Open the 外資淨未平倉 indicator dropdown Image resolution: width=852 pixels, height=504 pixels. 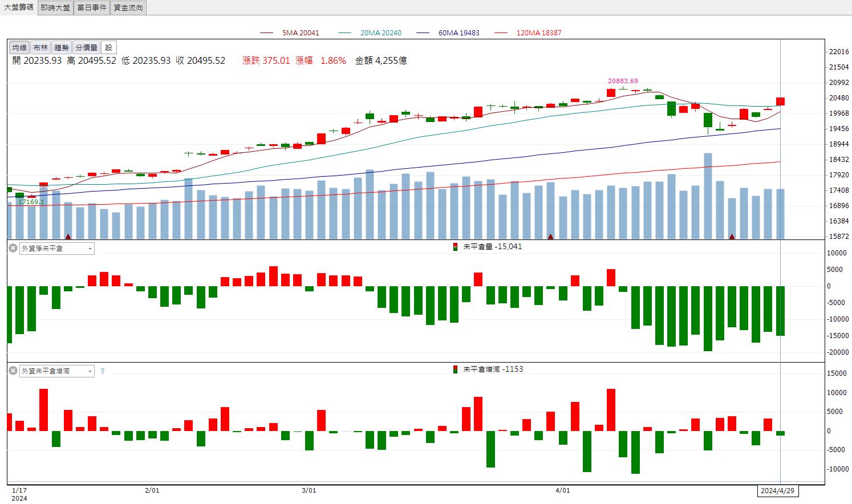57,249
